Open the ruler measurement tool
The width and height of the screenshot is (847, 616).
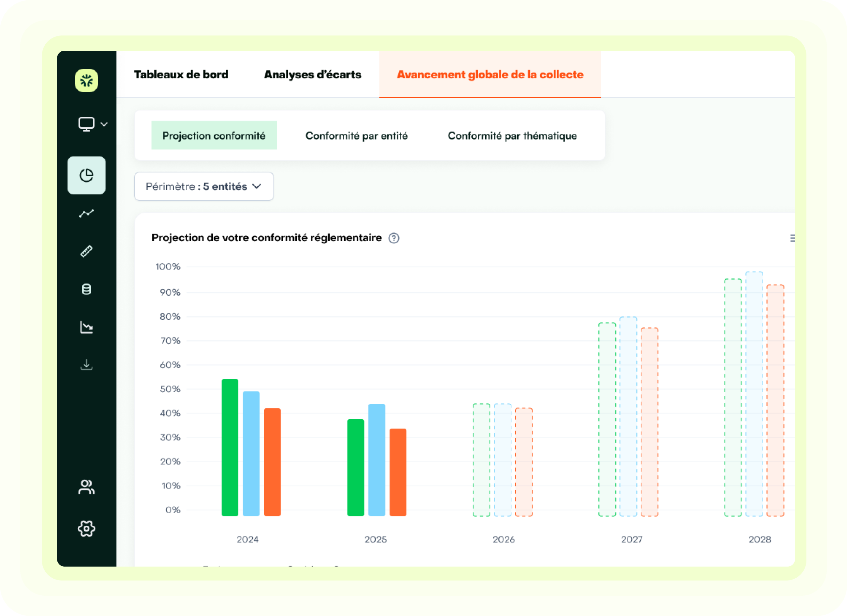click(86, 251)
